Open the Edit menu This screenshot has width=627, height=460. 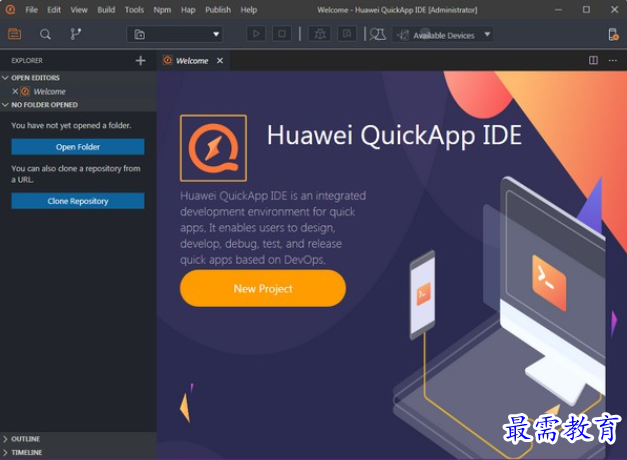point(54,10)
